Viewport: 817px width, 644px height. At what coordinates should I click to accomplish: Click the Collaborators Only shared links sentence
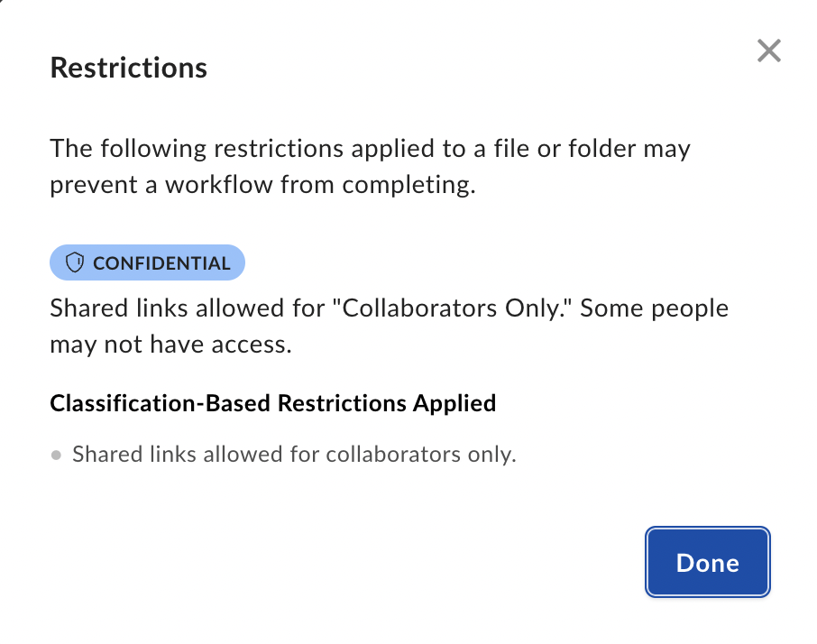point(388,326)
